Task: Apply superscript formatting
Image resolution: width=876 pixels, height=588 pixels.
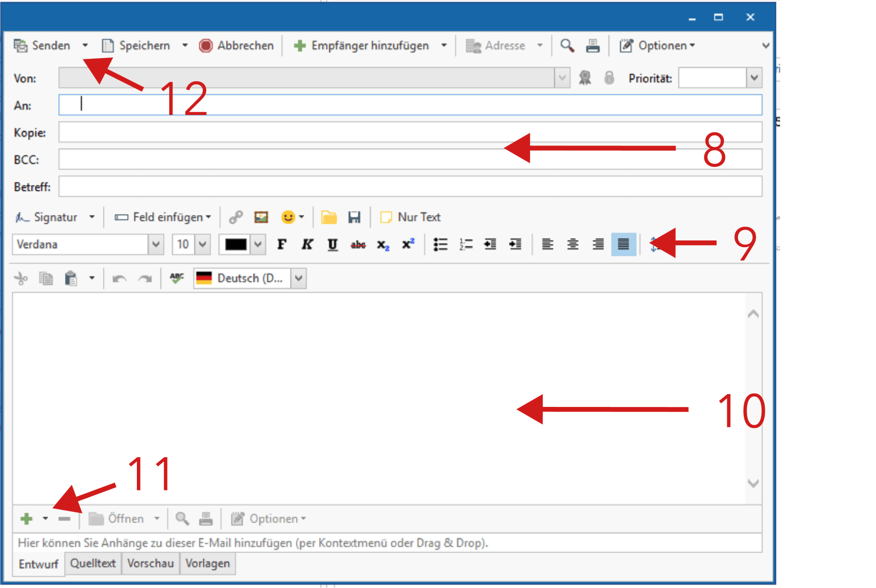Action: point(407,245)
